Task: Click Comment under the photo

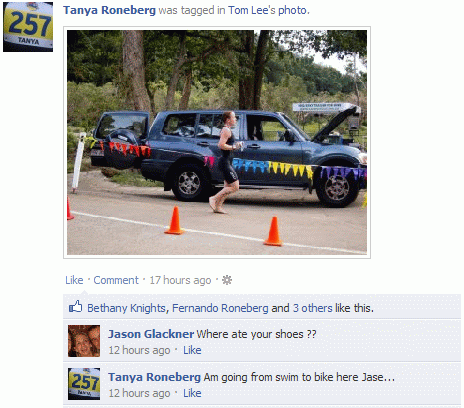Action: (x=116, y=280)
